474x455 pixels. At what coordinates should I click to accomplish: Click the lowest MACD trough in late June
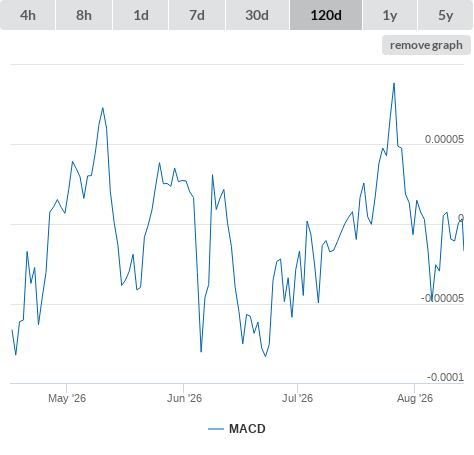[266, 356]
